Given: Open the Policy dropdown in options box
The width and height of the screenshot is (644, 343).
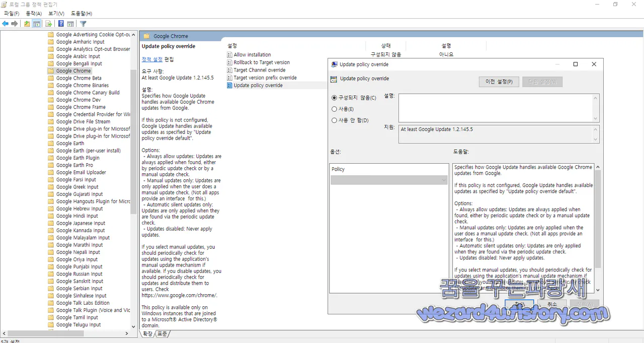Looking at the screenshot, I should 389,180.
